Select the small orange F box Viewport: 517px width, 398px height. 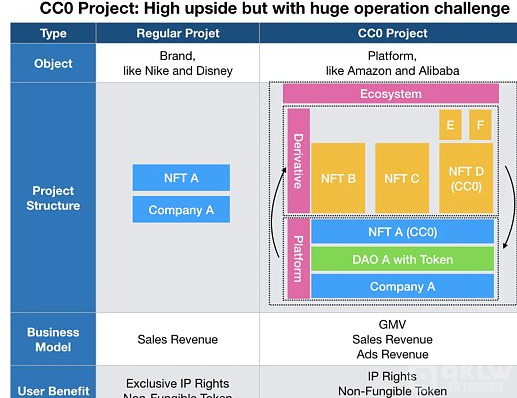pos(480,125)
